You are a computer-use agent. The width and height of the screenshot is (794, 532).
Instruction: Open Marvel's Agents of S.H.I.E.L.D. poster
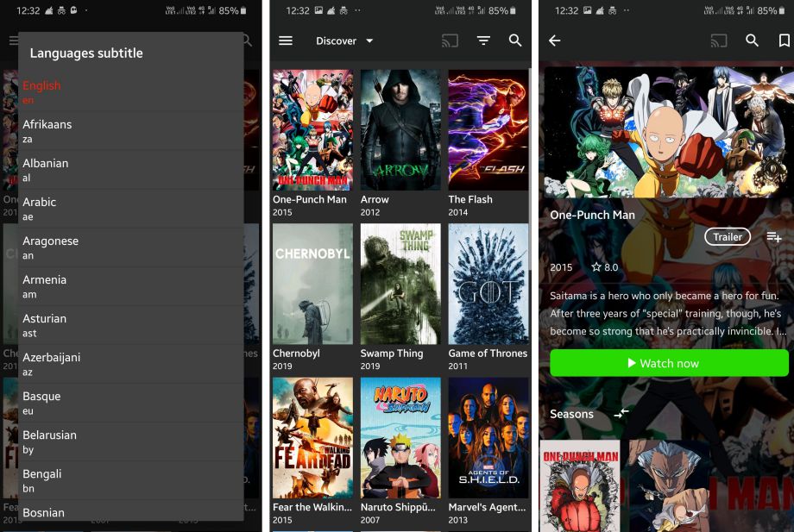(x=488, y=438)
